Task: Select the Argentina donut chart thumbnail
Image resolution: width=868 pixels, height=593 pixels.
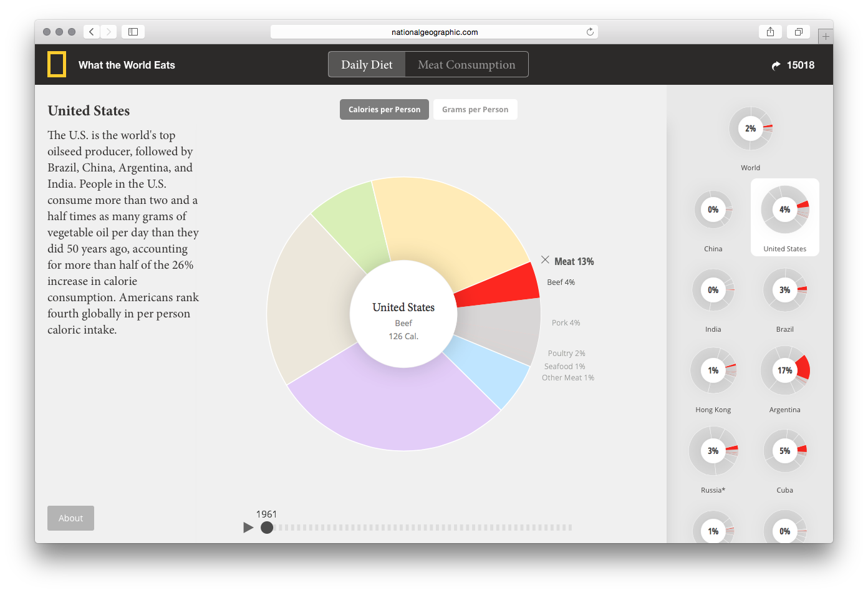Action: 784,370
